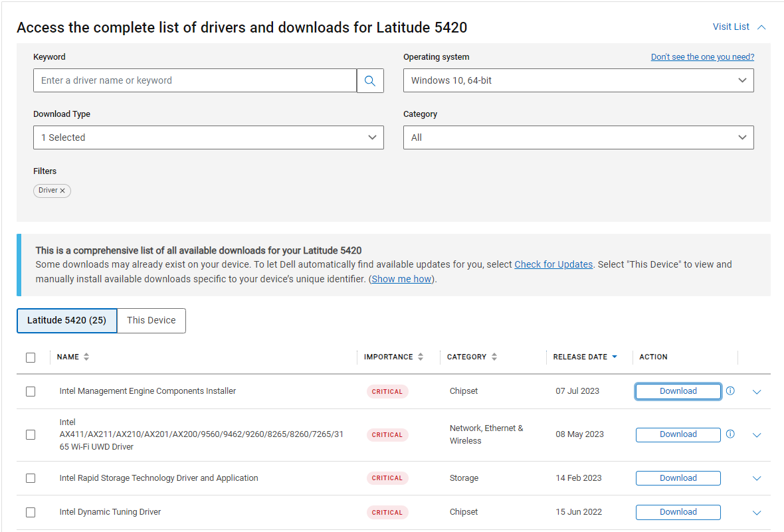This screenshot has width=784, height=532.
Task: Click Intel Dynamic Tuning Driver name text
Action: pyautogui.click(x=110, y=512)
